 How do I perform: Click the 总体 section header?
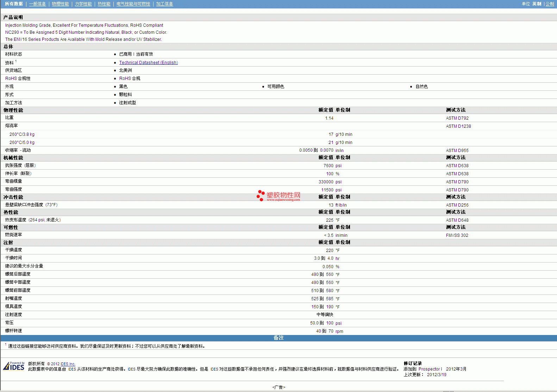click(8, 47)
